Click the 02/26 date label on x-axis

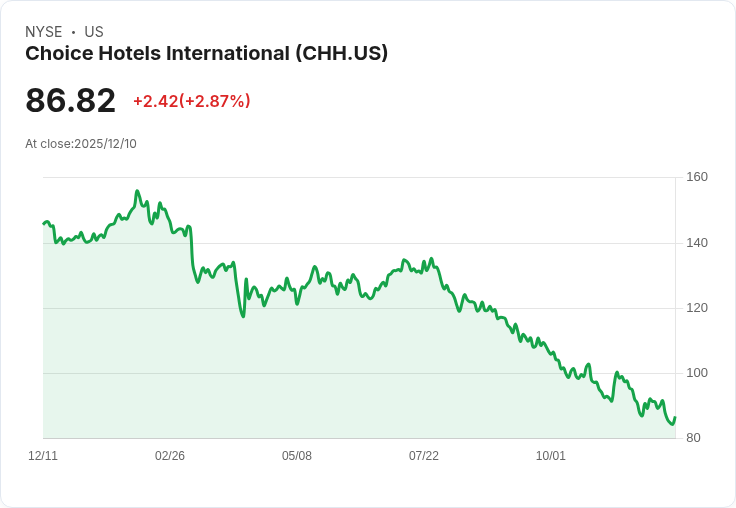(x=170, y=456)
